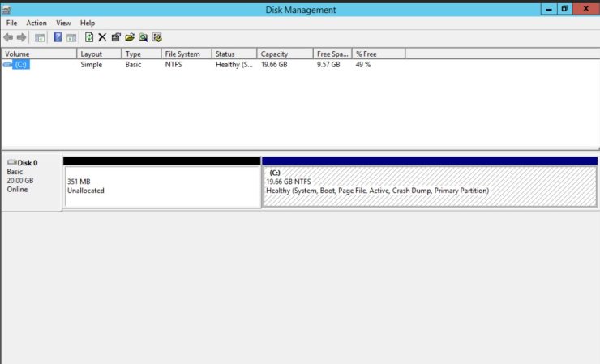Sort by File System column header

[x=186, y=54]
